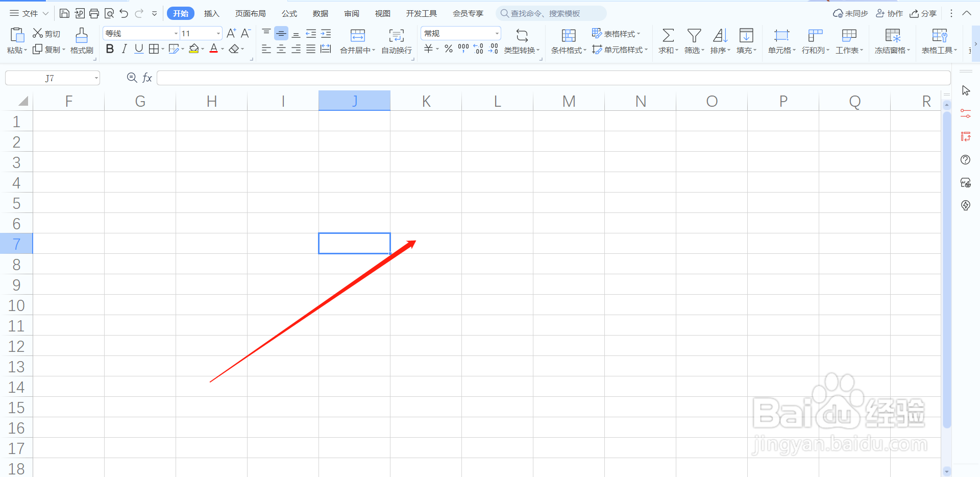Click Freeze Panes (冻结窗格) button

[x=892, y=41]
